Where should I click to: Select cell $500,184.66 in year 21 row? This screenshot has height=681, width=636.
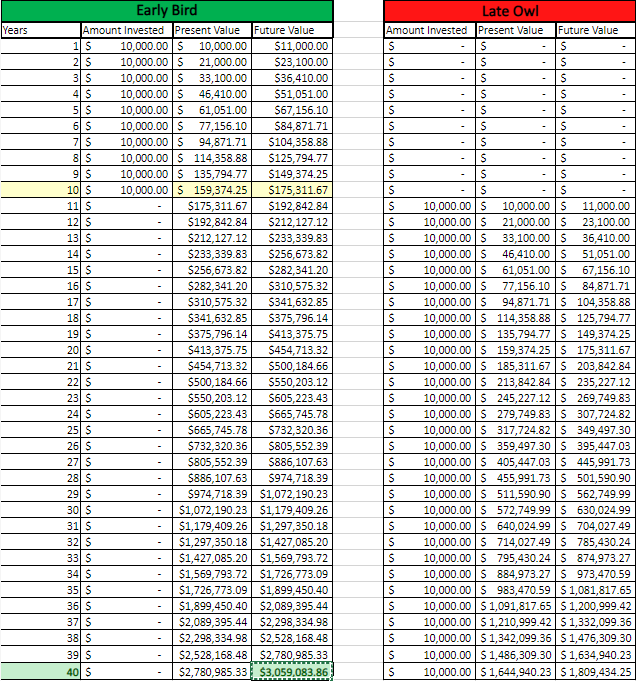click(292, 366)
